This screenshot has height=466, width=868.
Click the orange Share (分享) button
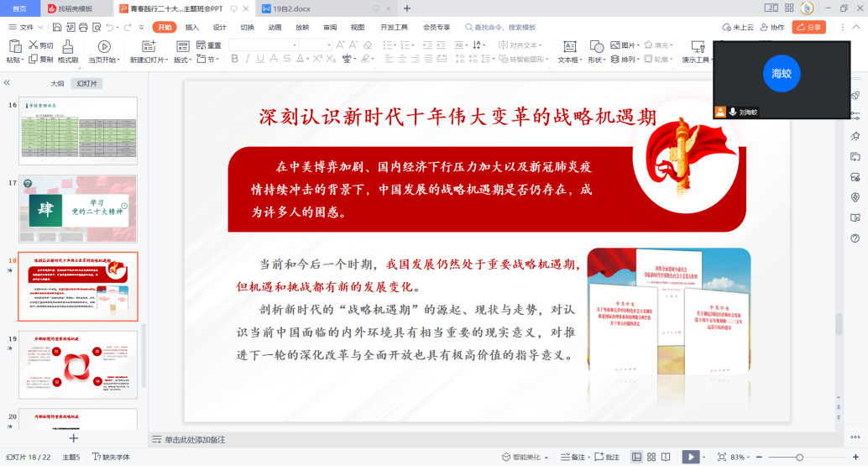[x=809, y=27]
